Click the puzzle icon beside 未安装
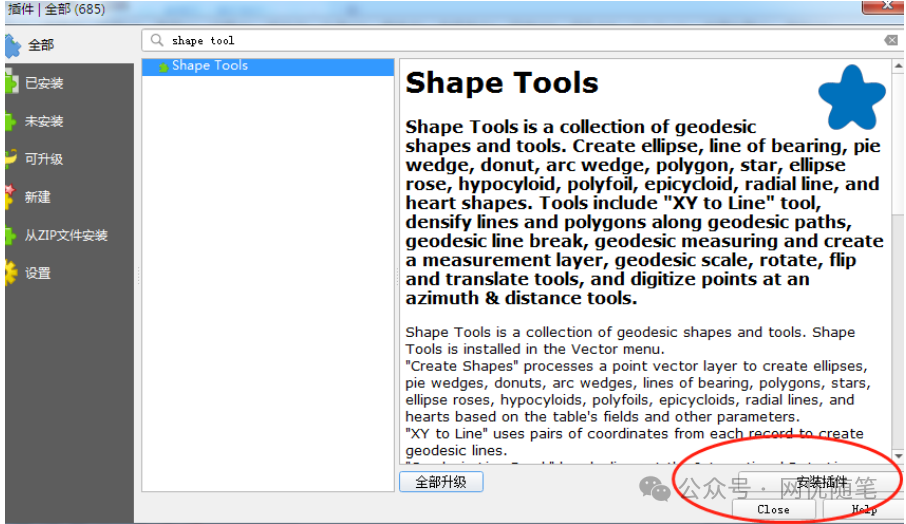The image size is (906, 524). point(10,121)
